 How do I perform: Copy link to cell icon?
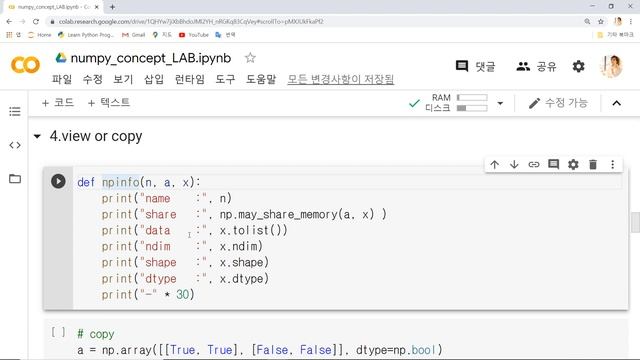534,164
